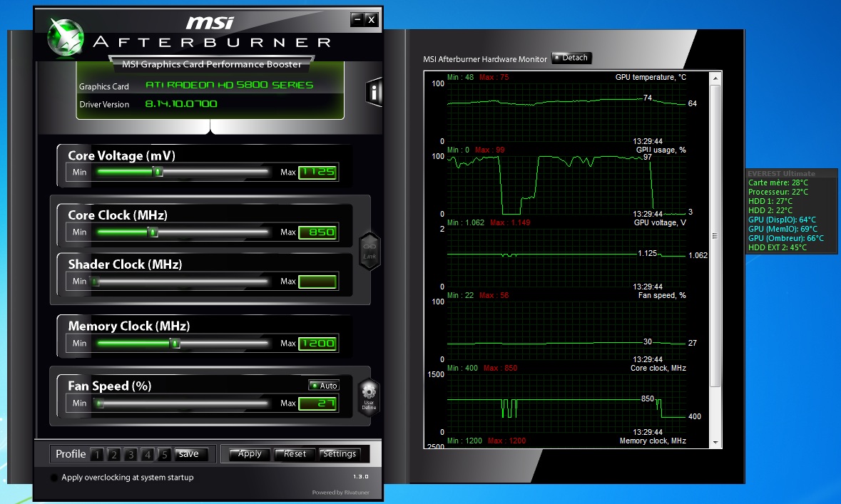Open the card information 'i' button

(x=374, y=92)
